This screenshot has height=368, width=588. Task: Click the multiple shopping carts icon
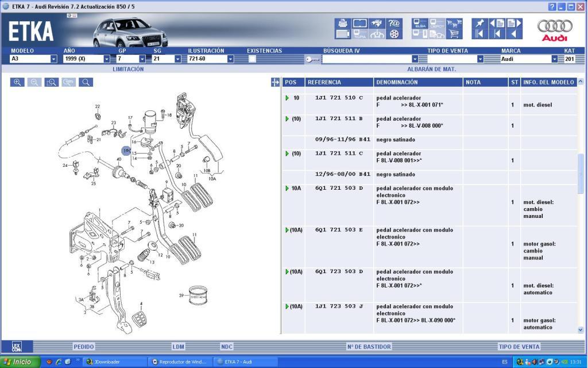tap(454, 23)
